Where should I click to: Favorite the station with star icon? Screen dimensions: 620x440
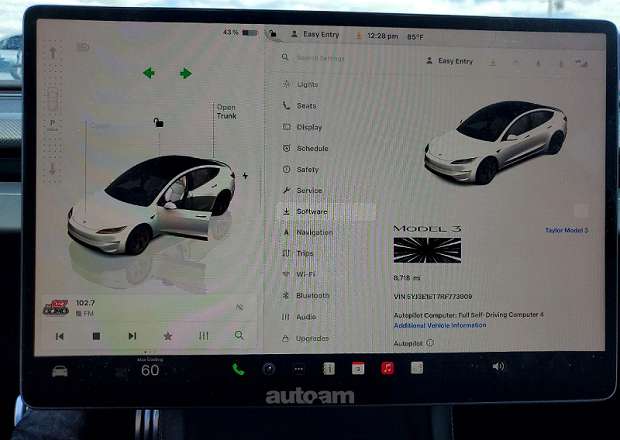(168, 336)
